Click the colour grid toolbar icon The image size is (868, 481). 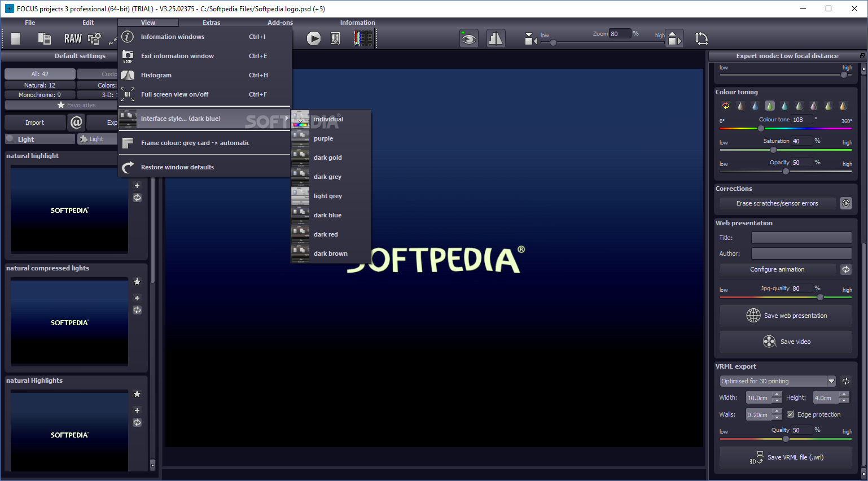(363, 38)
